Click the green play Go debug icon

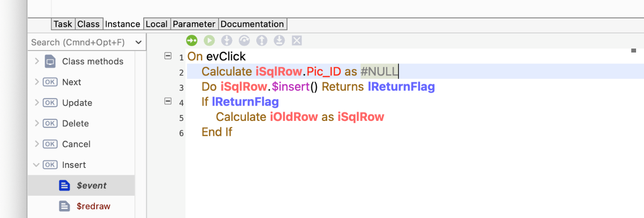[x=209, y=41]
